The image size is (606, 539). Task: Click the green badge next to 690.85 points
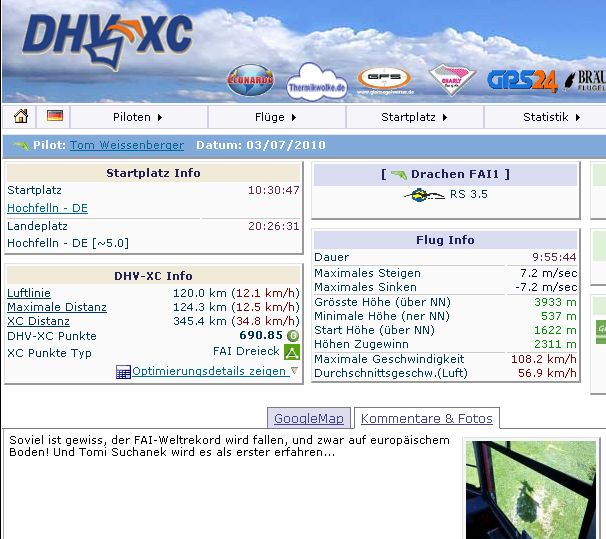coord(293,336)
